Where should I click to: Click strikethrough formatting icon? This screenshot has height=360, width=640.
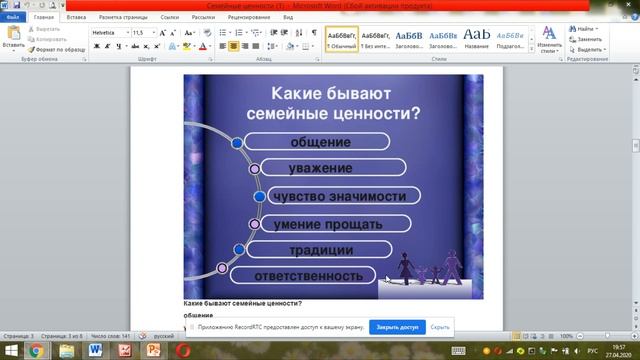[x=135, y=46]
